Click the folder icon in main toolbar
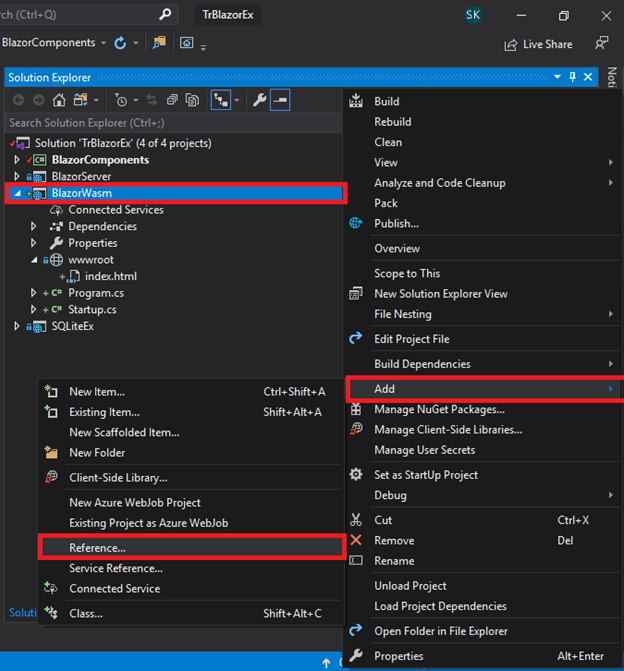Image resolution: width=624 pixels, height=671 pixels. tap(159, 43)
